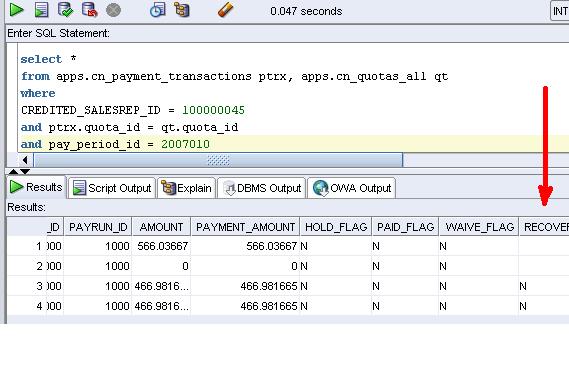Select the WAIVE_FLAG N cell in row 3
The width and height of the screenshot is (569, 384).
[479, 286]
